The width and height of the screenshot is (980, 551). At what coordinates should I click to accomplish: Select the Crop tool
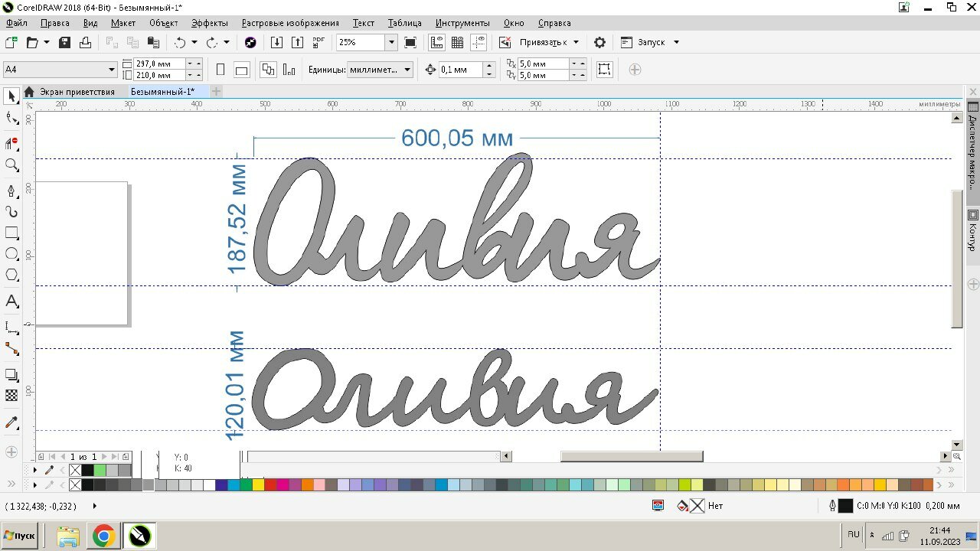tap(11, 143)
